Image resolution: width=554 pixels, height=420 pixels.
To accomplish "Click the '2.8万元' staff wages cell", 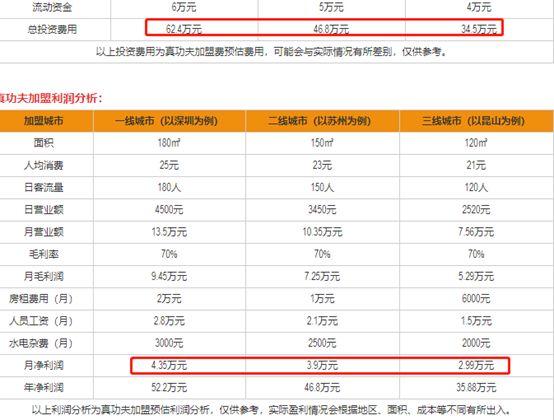I will coord(169,321).
